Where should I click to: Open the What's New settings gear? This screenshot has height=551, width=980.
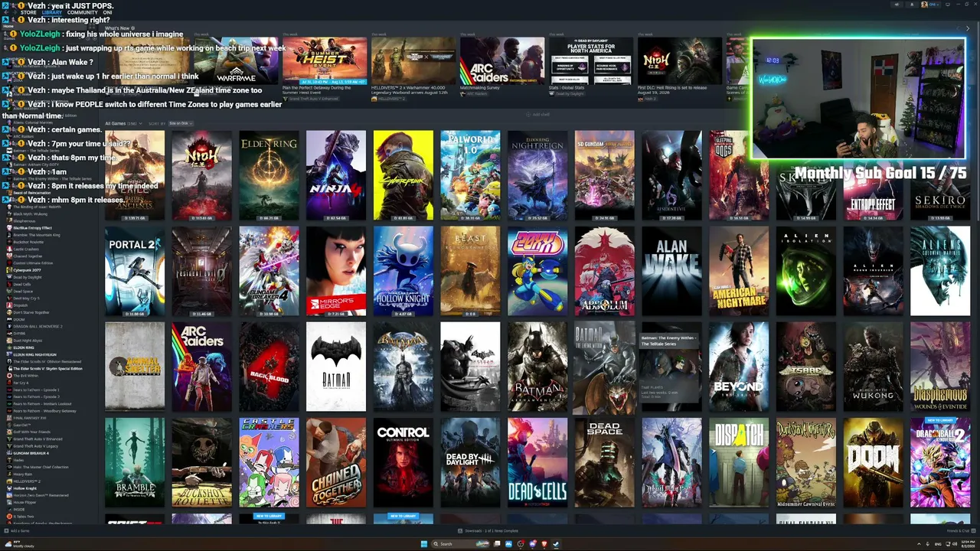[x=132, y=28]
